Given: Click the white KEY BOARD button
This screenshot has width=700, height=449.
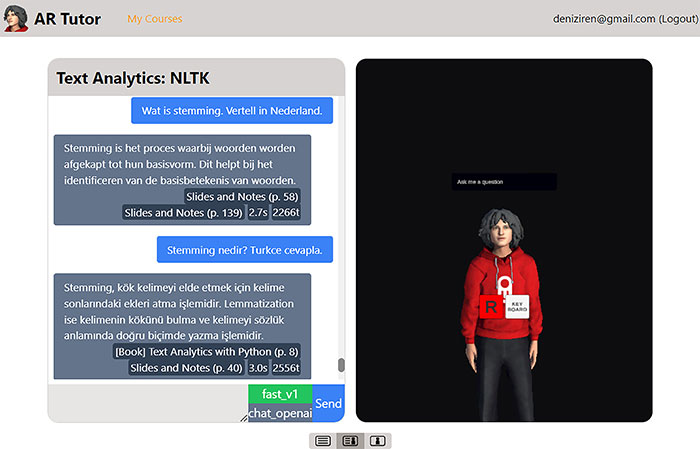Looking at the screenshot, I should [517, 304].
